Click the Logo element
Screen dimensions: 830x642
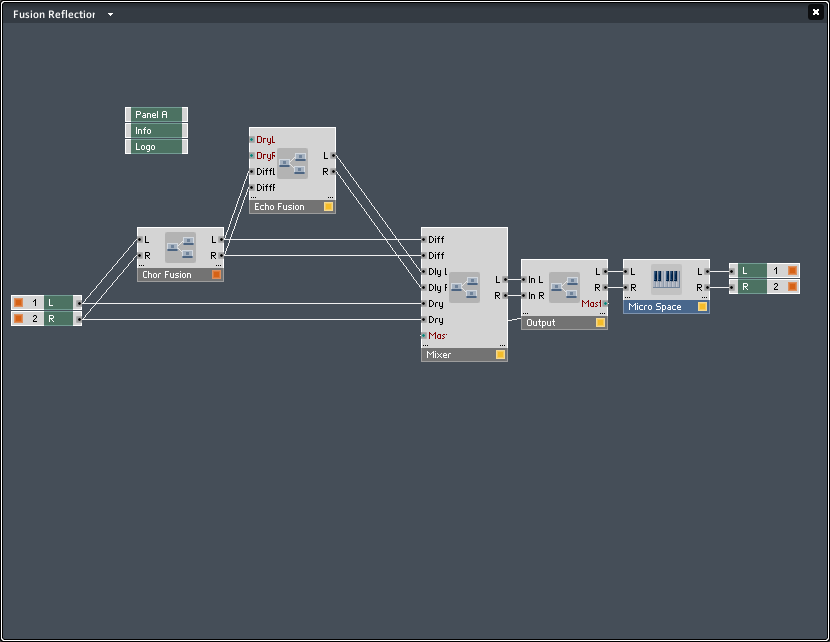[x=155, y=147]
